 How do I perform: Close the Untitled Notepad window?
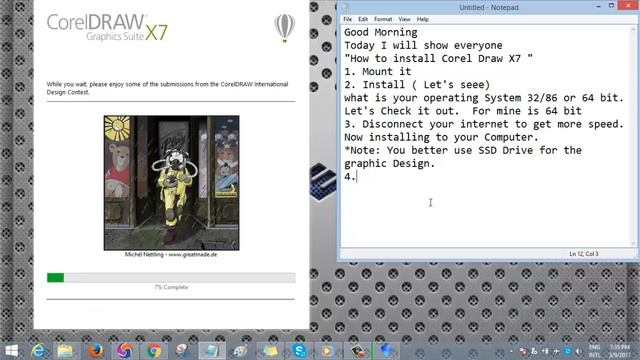[628, 5]
